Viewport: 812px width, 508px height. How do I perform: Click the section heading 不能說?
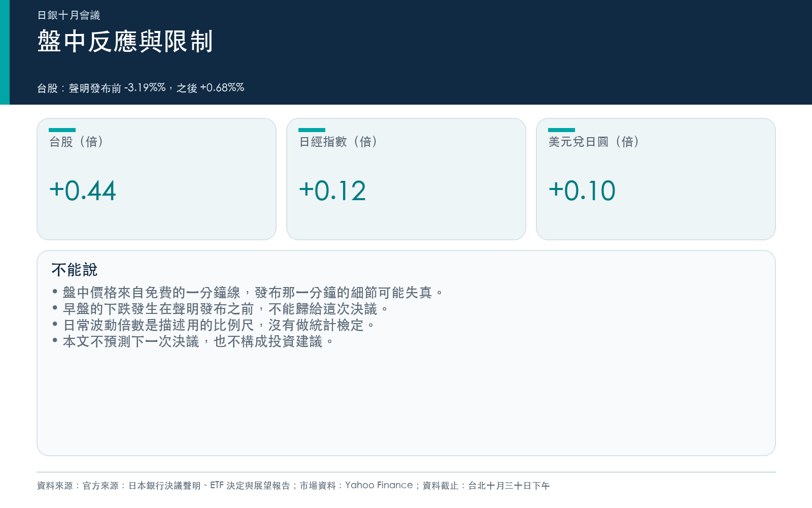tap(74, 270)
